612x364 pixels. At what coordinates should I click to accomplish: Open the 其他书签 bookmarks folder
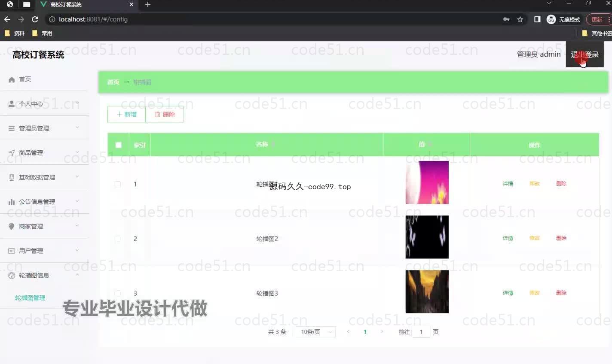[597, 33]
